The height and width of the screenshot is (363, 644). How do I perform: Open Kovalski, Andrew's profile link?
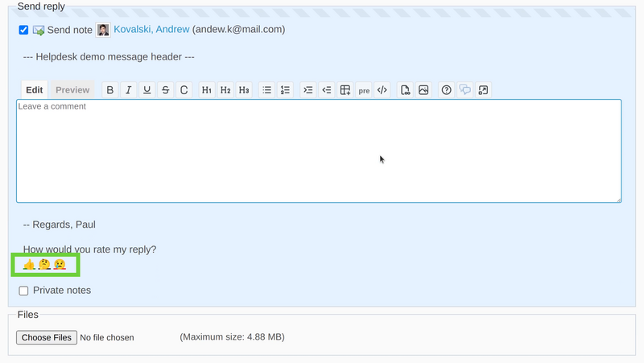pyautogui.click(x=151, y=30)
